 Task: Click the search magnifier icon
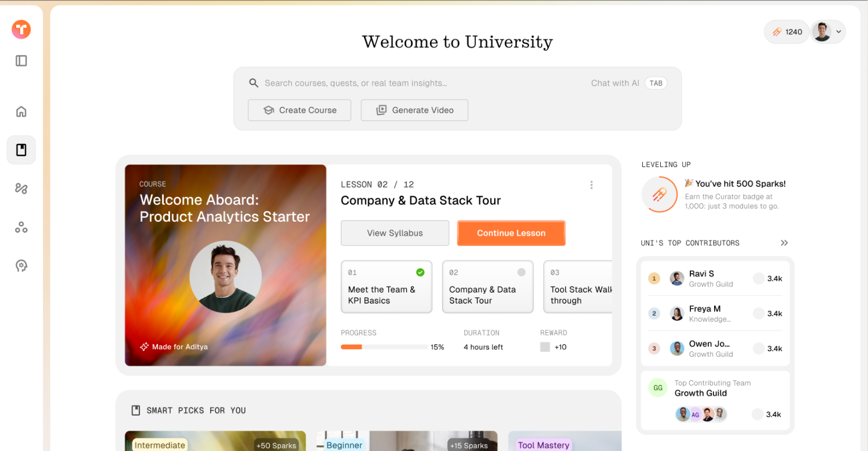click(253, 83)
